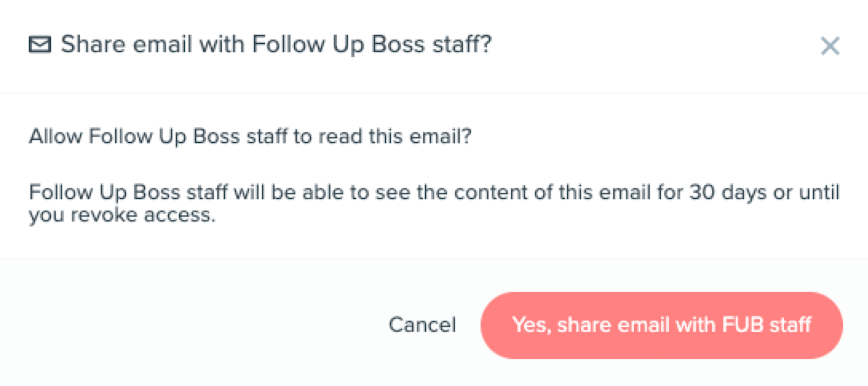Screen dimensions: 868x386
Task: Approve sharing via the pink pill-shaped button
Action: [x=662, y=325]
